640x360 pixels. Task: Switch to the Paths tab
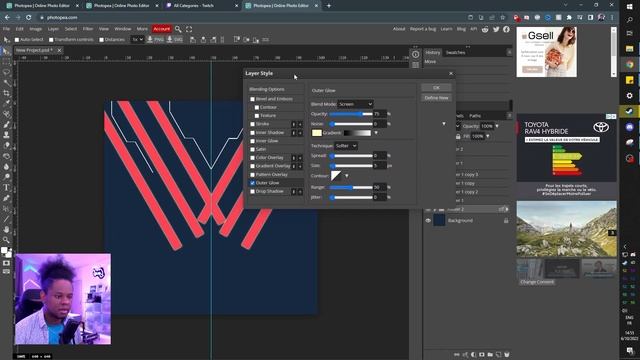(475, 116)
